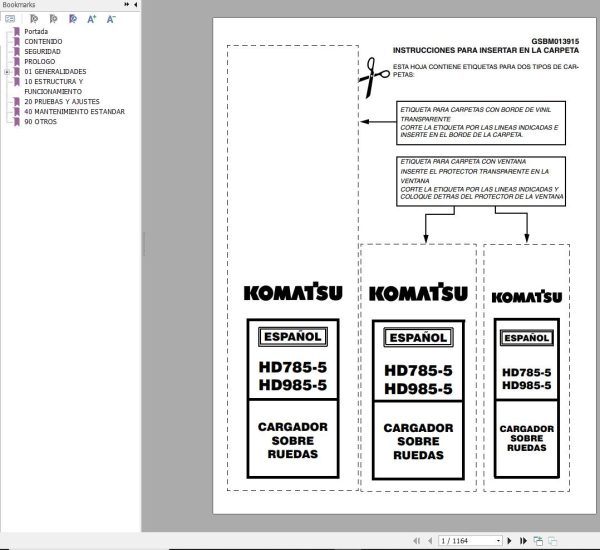Viewport: 600px width, 550px height.
Task: Click the purple bookmark toolbar icon
Action: click(73, 19)
